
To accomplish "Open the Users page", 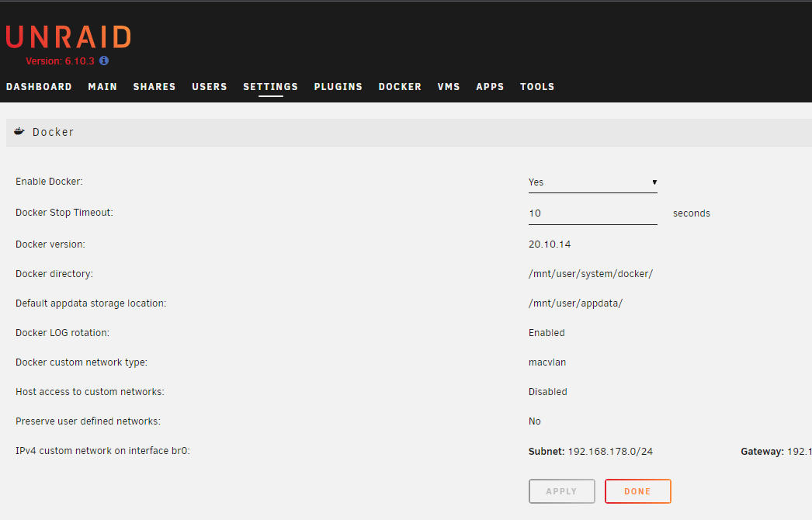I will [210, 86].
